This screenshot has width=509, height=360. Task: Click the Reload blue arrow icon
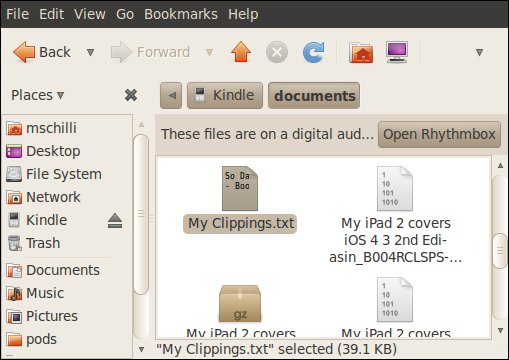coord(313,52)
